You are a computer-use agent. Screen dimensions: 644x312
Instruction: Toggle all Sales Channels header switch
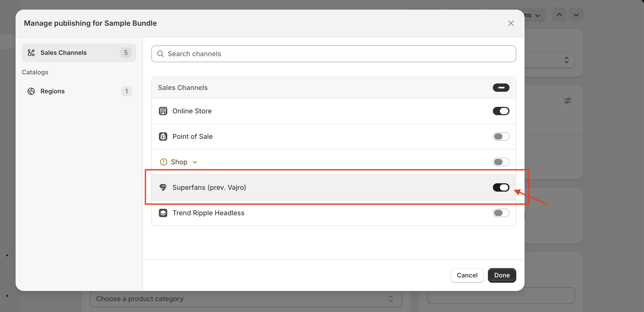click(x=501, y=88)
